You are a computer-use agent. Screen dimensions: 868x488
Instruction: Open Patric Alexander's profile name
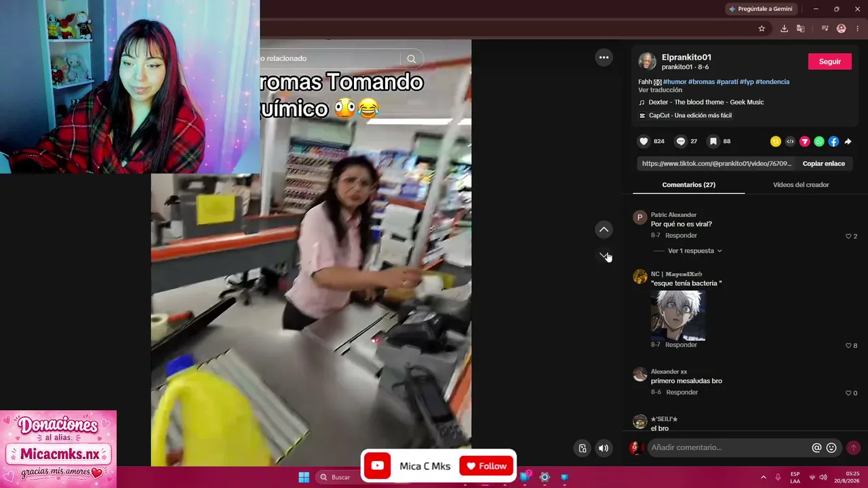click(673, 215)
